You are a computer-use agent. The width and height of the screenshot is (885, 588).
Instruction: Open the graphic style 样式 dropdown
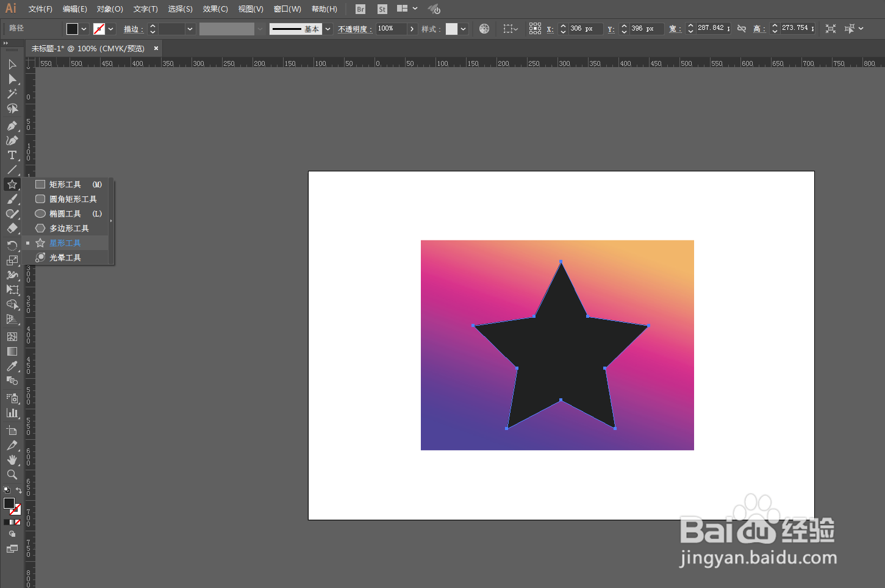(x=464, y=29)
